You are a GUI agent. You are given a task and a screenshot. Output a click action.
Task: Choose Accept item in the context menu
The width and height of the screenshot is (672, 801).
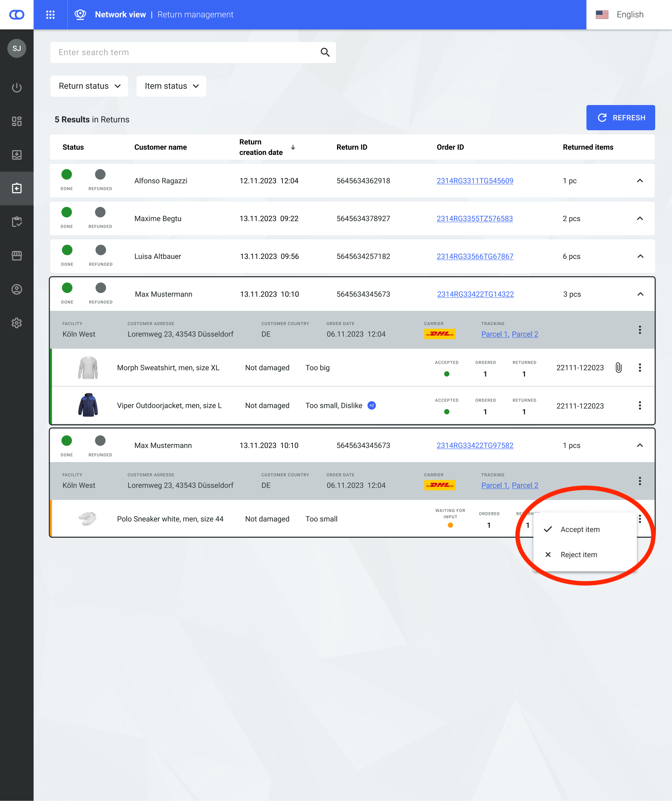click(580, 529)
